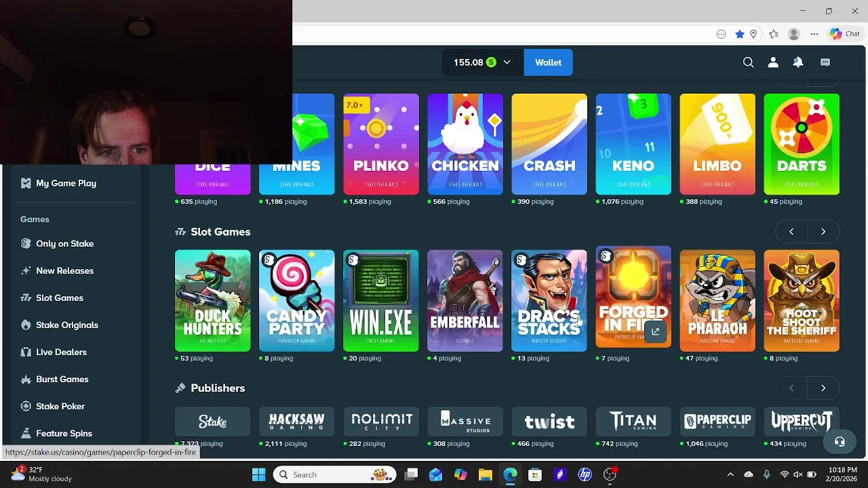Click the browser favorites star icon
The image size is (868, 488).
click(740, 34)
